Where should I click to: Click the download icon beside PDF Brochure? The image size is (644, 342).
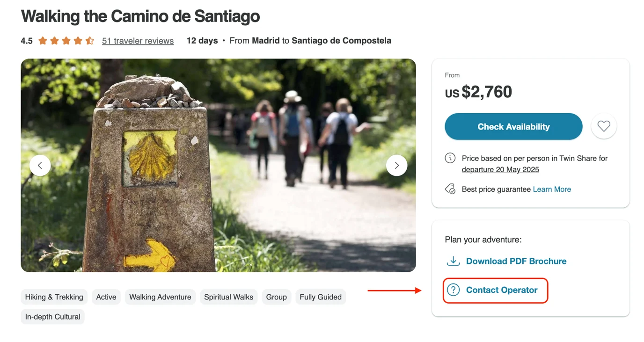pos(453,261)
